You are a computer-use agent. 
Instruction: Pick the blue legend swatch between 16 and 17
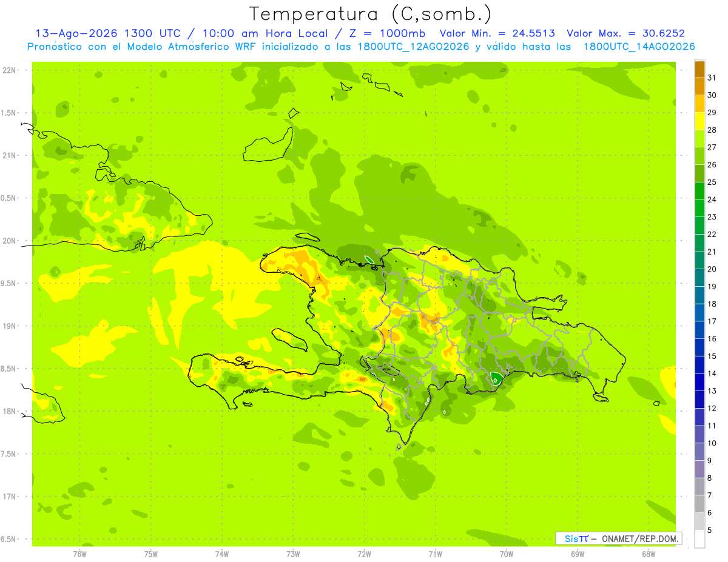pos(699,330)
